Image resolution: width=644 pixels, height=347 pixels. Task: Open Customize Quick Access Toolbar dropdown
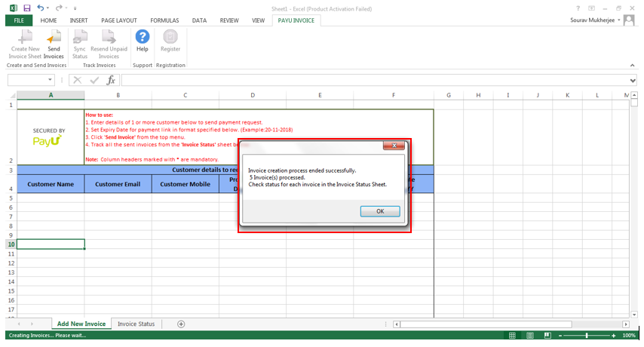(x=75, y=8)
